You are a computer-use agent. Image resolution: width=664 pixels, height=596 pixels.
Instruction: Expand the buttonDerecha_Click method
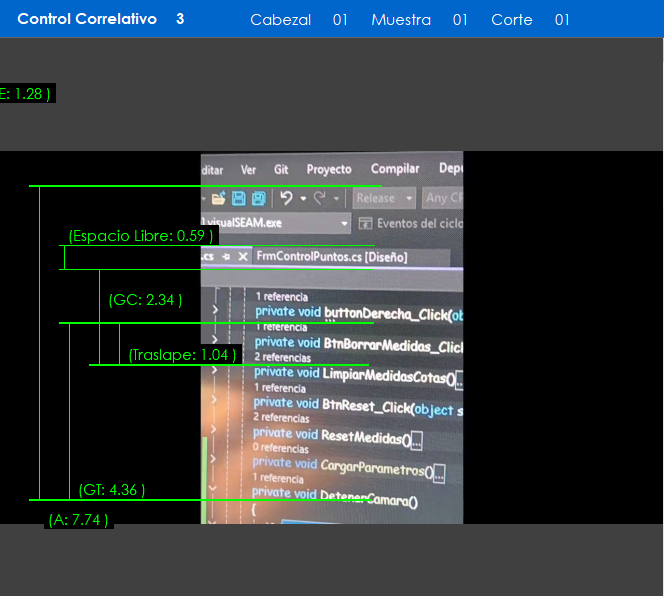(215, 311)
